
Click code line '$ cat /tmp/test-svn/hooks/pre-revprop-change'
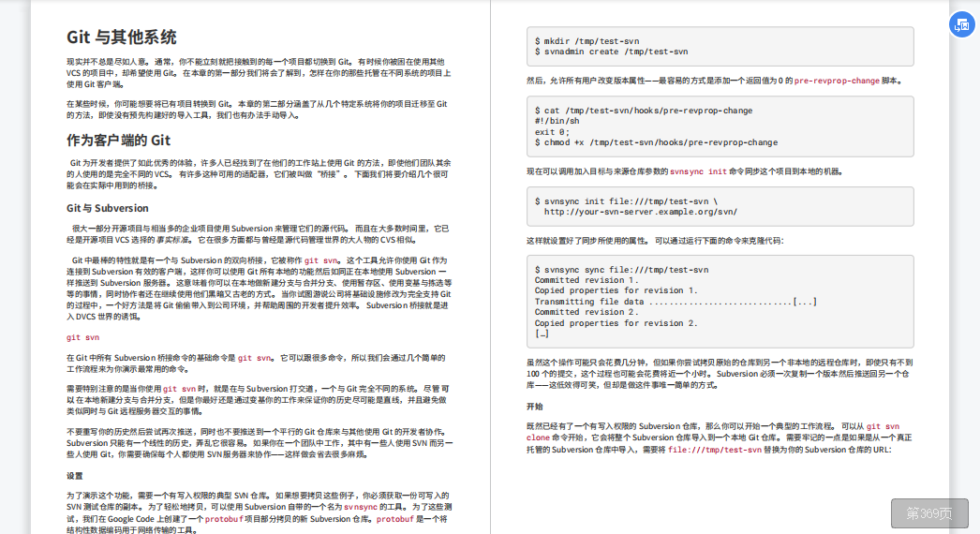tap(643, 111)
